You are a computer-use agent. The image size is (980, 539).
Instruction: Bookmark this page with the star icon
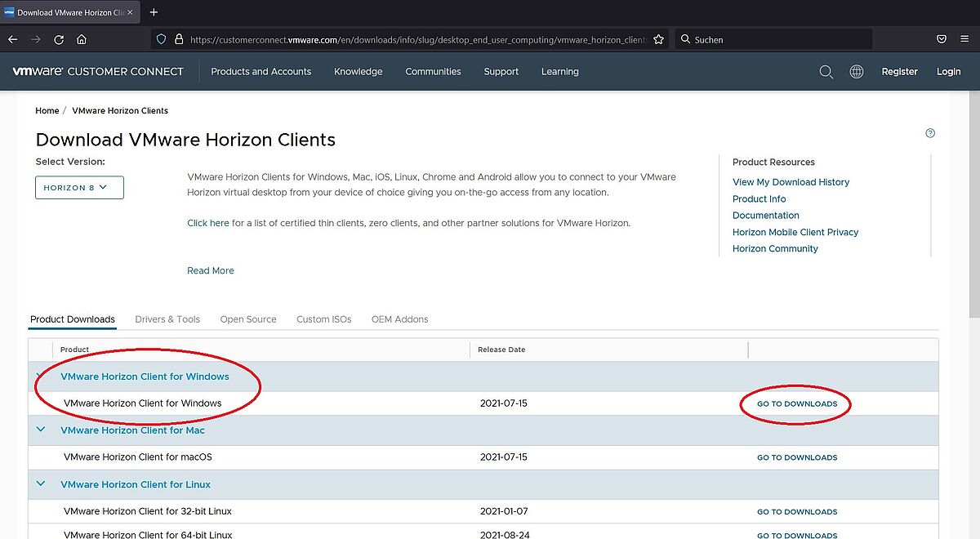pos(658,39)
